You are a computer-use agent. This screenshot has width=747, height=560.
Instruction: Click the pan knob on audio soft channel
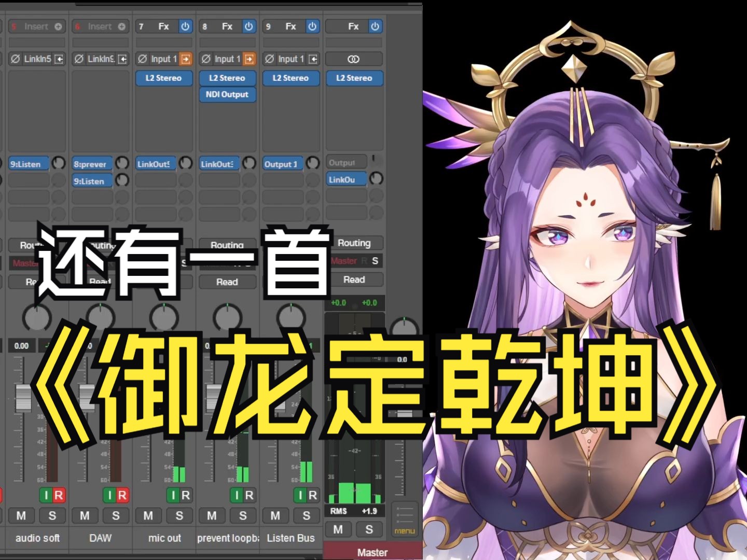click(x=37, y=317)
